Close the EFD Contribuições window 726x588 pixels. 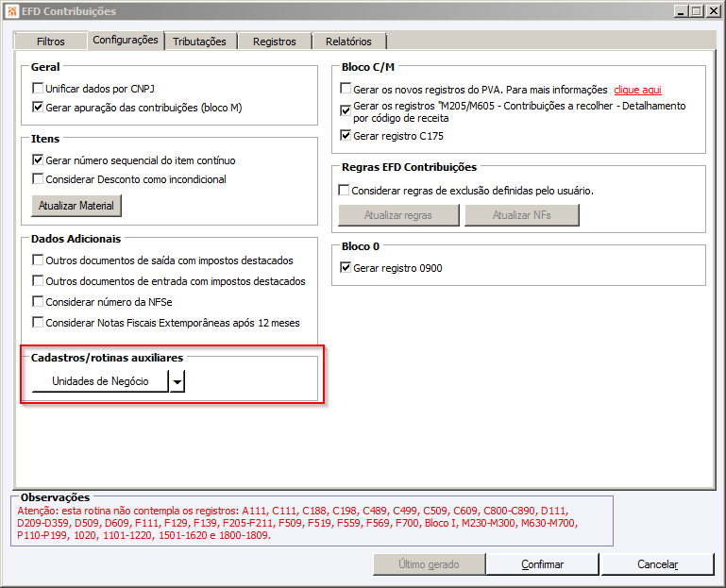pyautogui.click(x=713, y=11)
